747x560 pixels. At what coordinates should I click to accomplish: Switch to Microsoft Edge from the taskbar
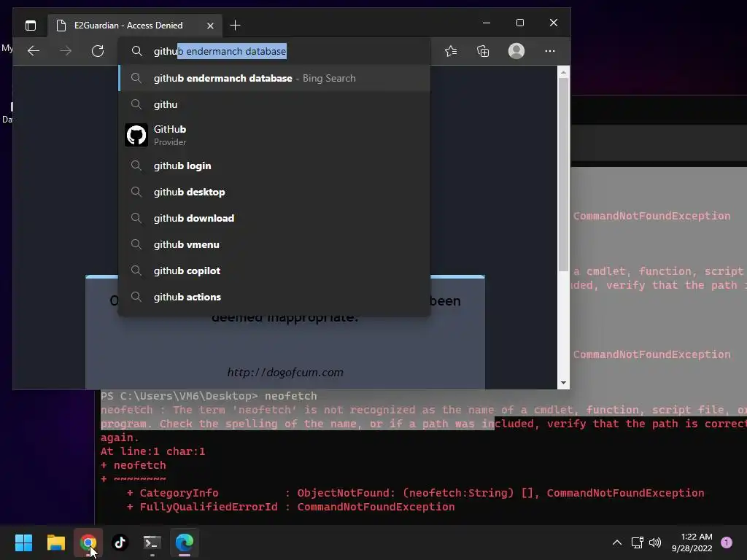[185, 542]
